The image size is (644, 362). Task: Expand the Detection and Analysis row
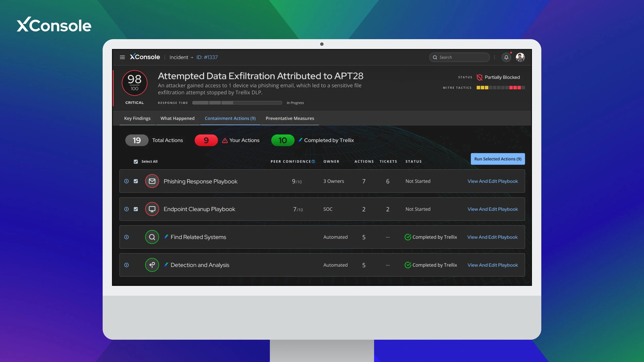(x=126, y=265)
